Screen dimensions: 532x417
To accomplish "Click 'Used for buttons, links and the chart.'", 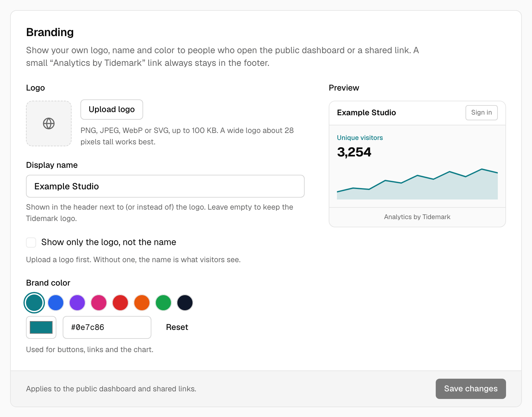I will coord(90,350).
